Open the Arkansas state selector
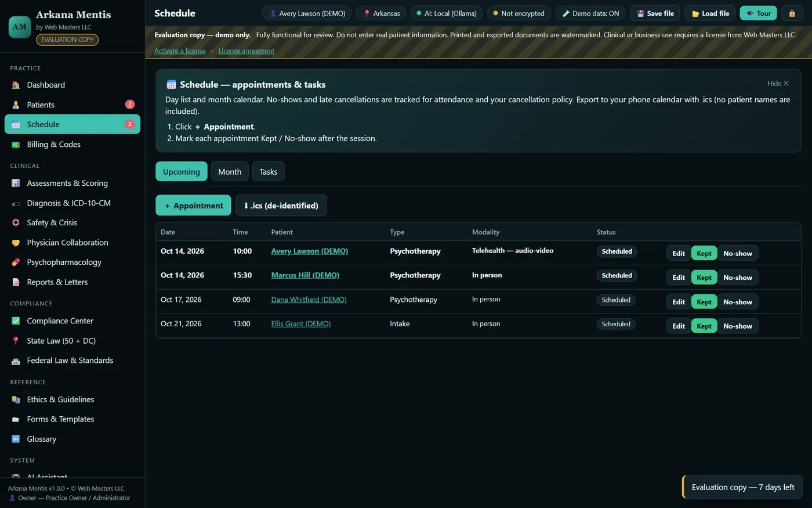Screen dimensions: 812x508 pos(381,13)
